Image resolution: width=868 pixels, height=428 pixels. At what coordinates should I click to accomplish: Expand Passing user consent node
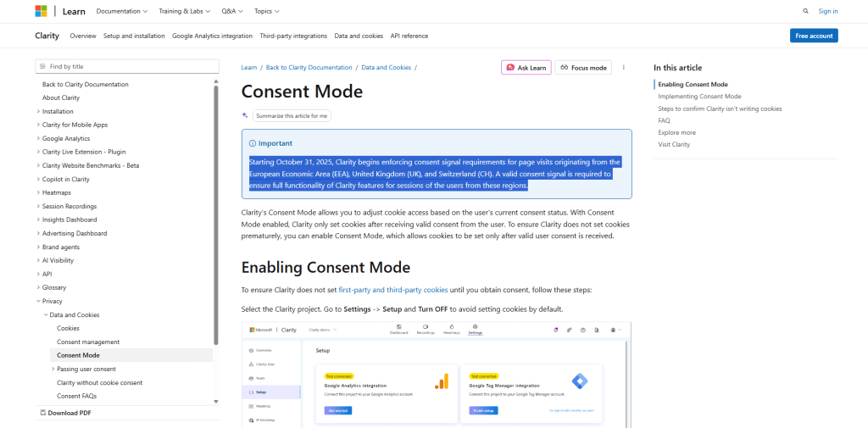pos(53,369)
